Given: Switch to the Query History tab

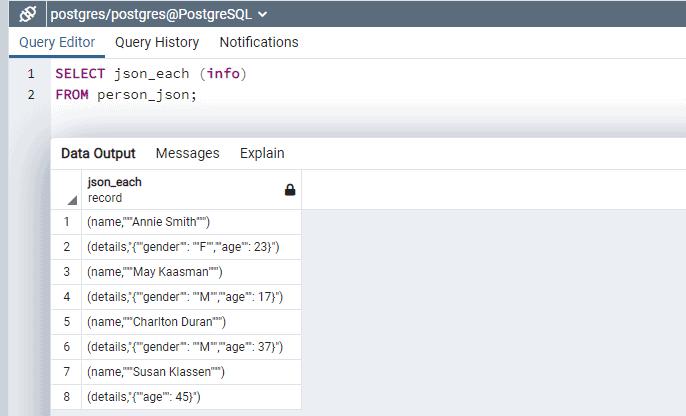Looking at the screenshot, I should pos(157,42).
